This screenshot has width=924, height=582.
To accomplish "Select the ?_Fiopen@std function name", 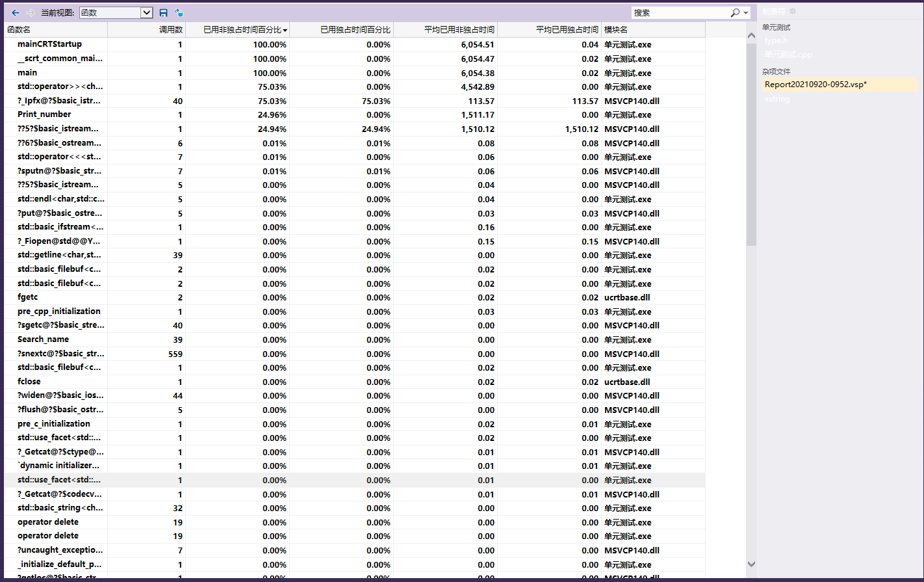I will 59,241.
